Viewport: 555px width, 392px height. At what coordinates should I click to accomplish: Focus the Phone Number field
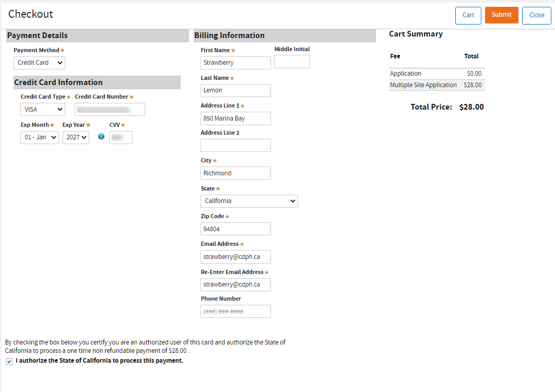tap(235, 312)
